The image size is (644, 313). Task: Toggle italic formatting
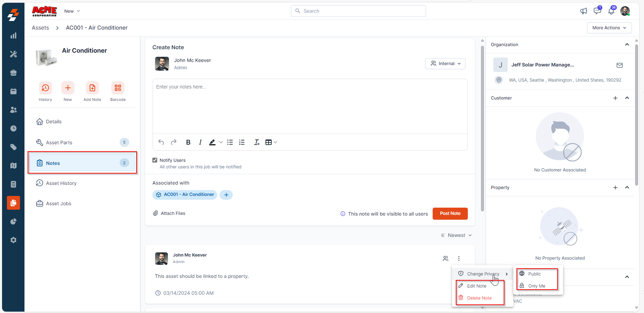tap(200, 142)
